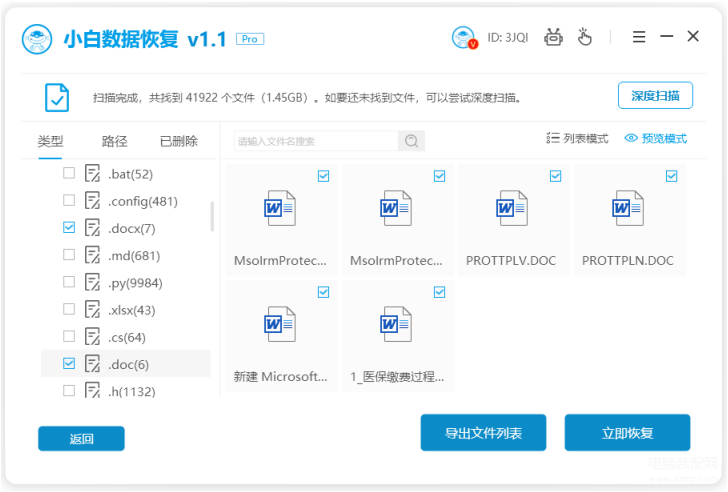Image resolution: width=728 pixels, height=492 pixels.
Task: Click the 立即恢复 recover now button
Action: click(627, 433)
